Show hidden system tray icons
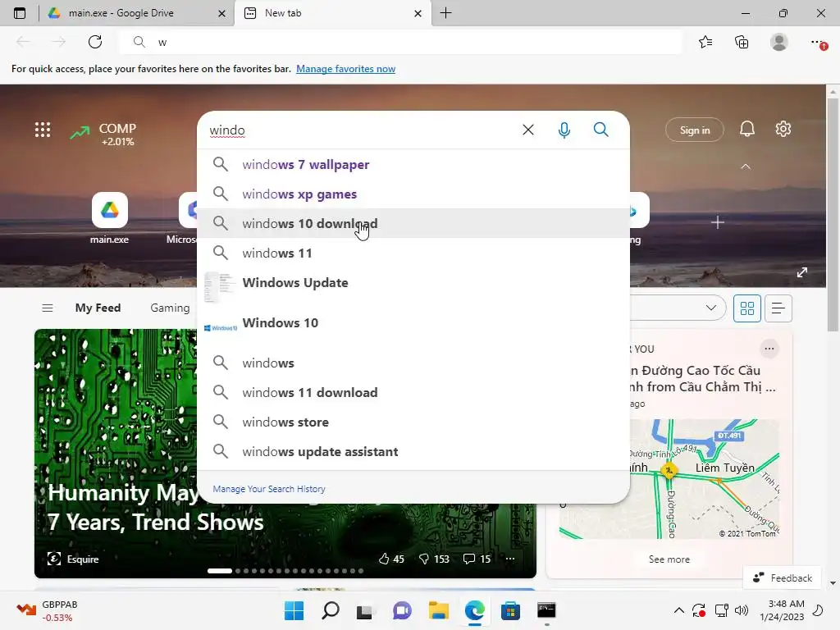The height and width of the screenshot is (630, 840). [x=678, y=610]
